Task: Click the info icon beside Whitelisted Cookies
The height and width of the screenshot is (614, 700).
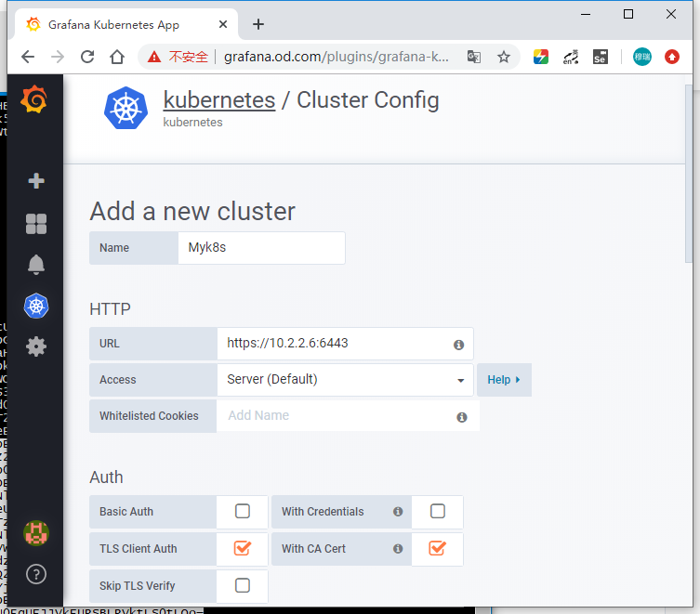Action: pyautogui.click(x=462, y=417)
